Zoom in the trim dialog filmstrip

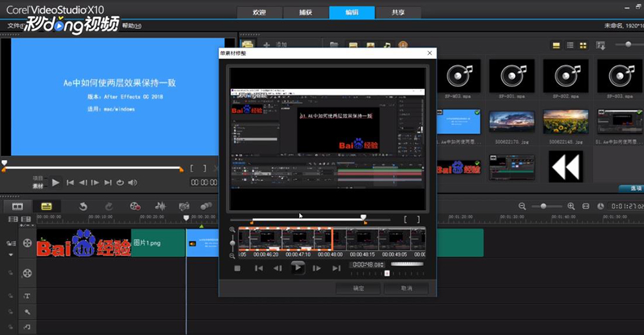click(232, 230)
